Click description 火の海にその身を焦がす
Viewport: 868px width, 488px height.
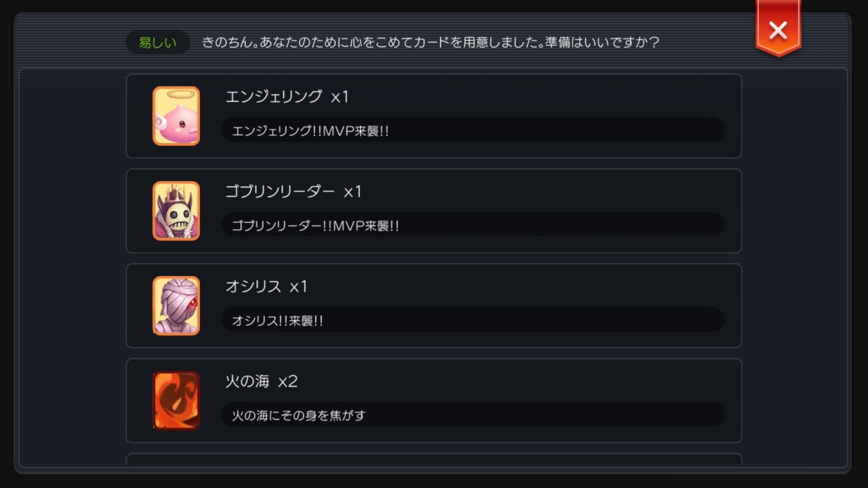pos(298,415)
